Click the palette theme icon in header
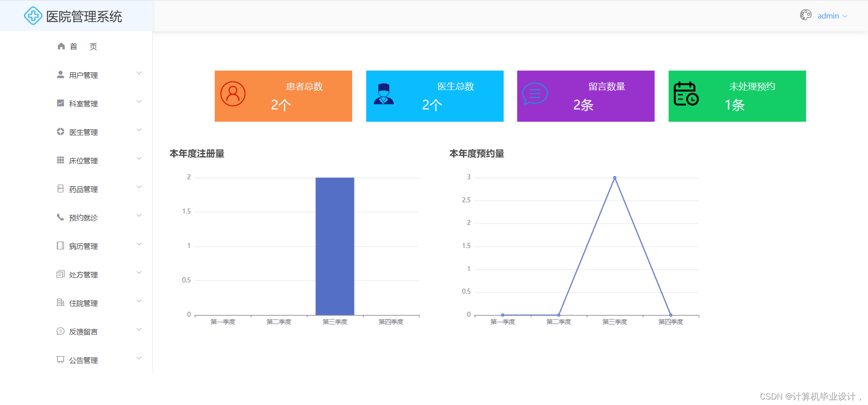The image size is (868, 405). (806, 15)
